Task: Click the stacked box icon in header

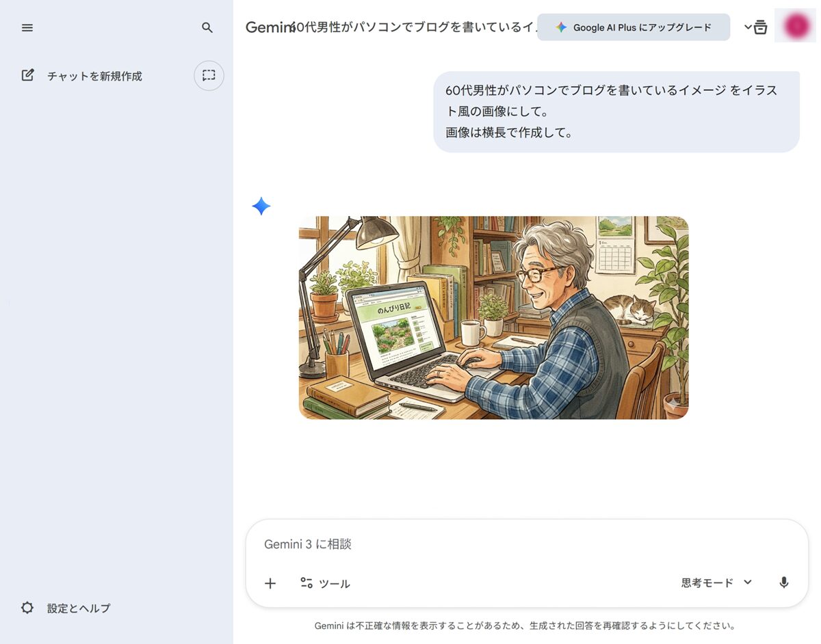Action: click(x=761, y=27)
